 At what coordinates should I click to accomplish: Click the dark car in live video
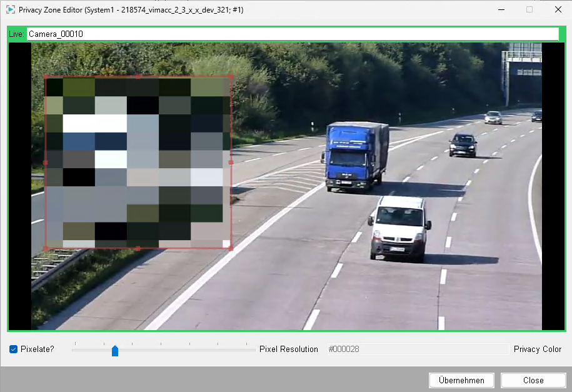tap(463, 145)
